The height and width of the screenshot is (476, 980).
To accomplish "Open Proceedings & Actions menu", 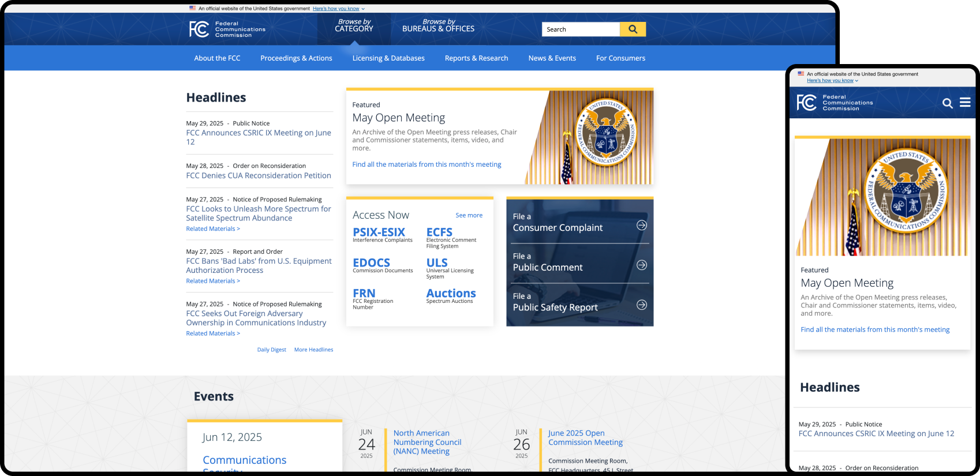I will point(296,58).
